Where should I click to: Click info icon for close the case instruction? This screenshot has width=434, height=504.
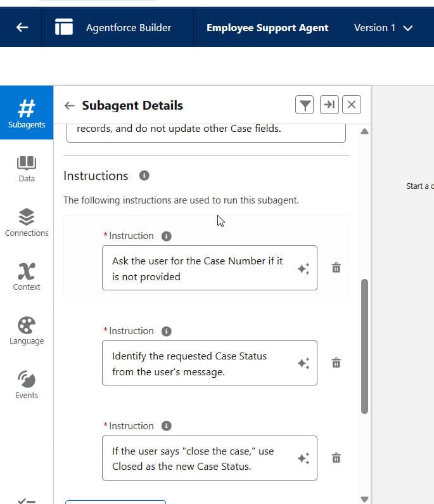[167, 426]
